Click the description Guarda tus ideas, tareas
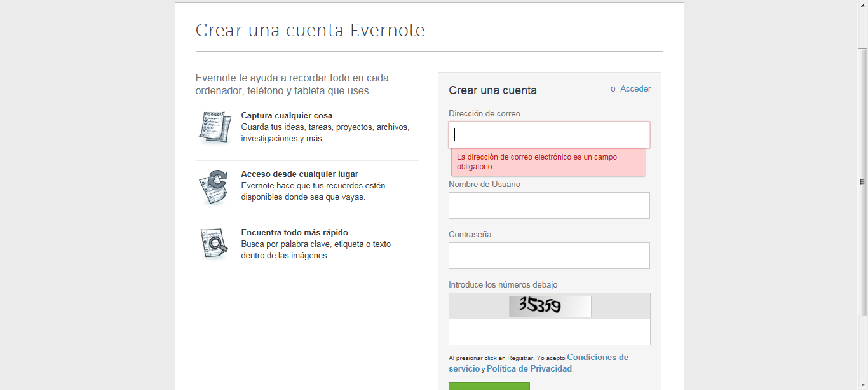This screenshot has height=390, width=868. [325, 133]
